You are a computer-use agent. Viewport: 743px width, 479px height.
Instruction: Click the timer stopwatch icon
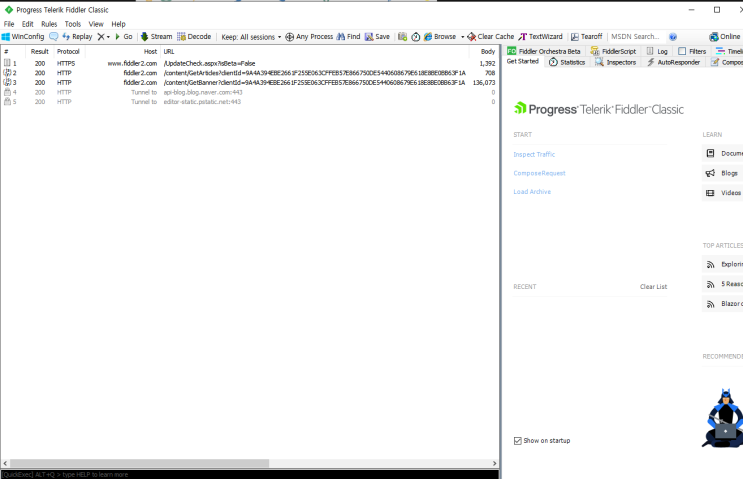[x=416, y=36]
